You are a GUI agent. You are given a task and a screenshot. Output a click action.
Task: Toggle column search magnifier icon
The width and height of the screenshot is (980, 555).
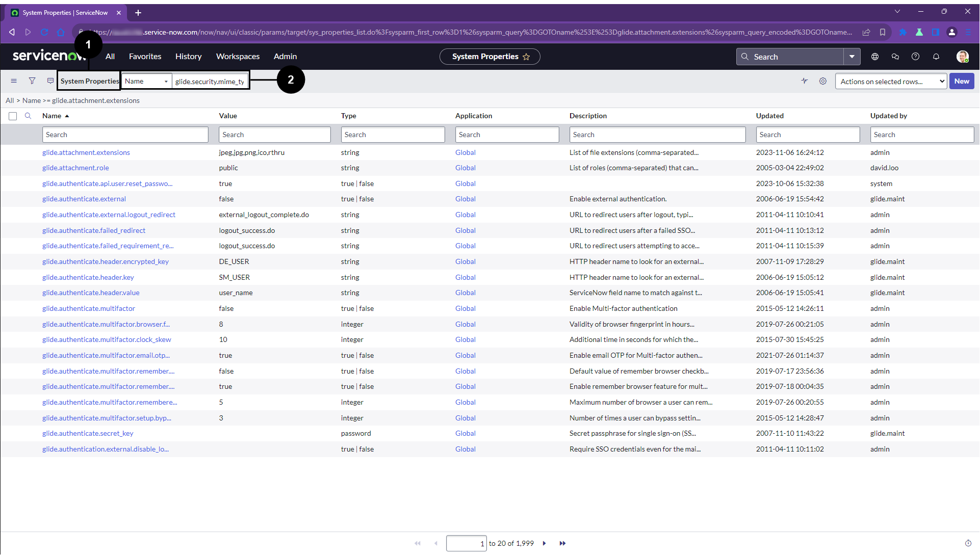pyautogui.click(x=28, y=116)
